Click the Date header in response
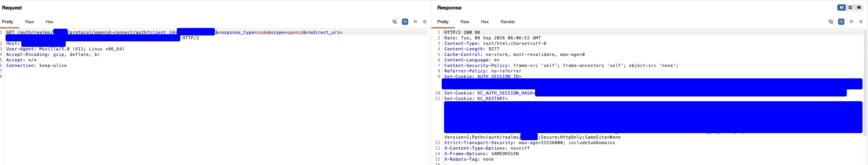The height and width of the screenshot is (165, 868). [492, 38]
